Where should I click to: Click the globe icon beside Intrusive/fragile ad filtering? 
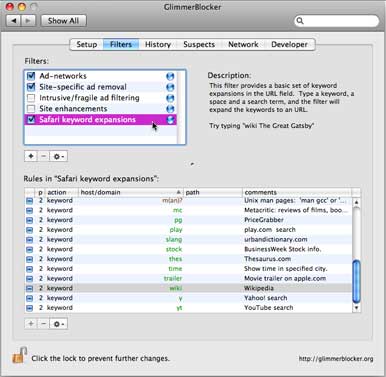(x=170, y=98)
